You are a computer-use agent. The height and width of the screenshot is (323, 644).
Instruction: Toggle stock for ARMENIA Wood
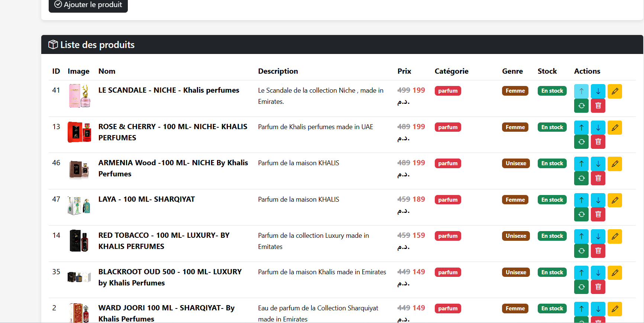(581, 178)
